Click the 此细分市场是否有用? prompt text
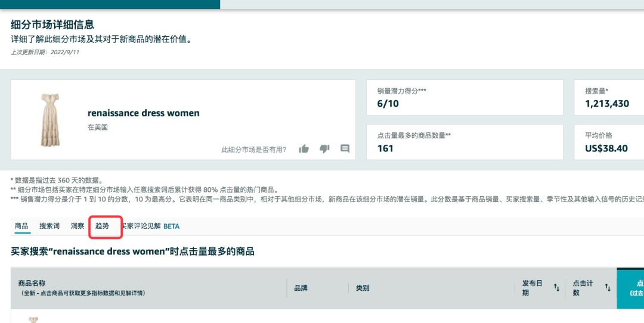 [254, 150]
